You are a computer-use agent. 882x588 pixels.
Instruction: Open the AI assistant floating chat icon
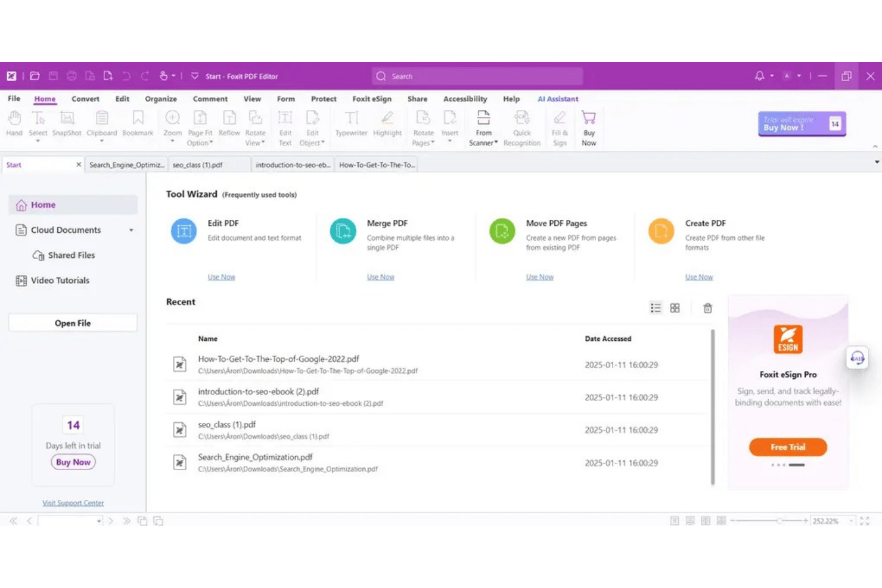coord(857,358)
